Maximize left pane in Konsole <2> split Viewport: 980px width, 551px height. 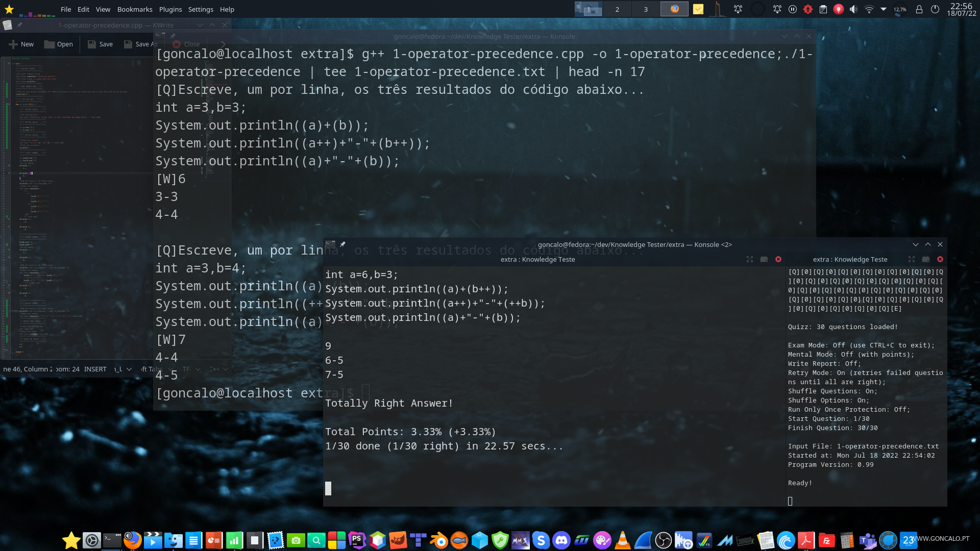(750, 259)
